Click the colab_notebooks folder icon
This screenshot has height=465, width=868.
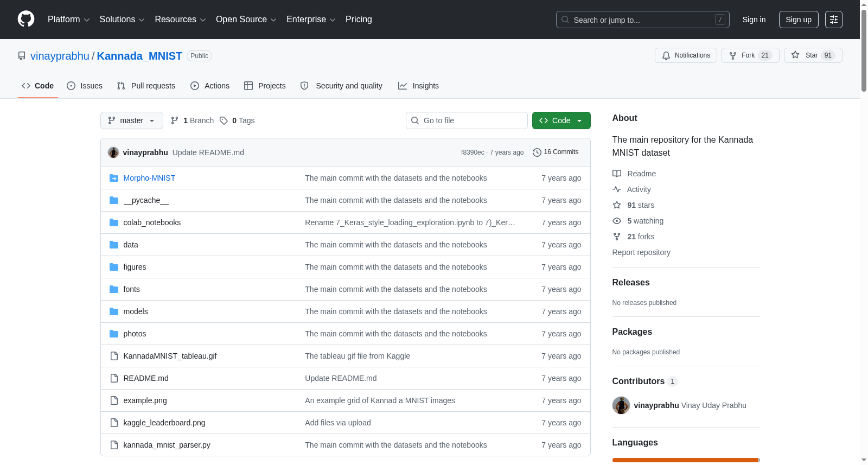tap(114, 222)
